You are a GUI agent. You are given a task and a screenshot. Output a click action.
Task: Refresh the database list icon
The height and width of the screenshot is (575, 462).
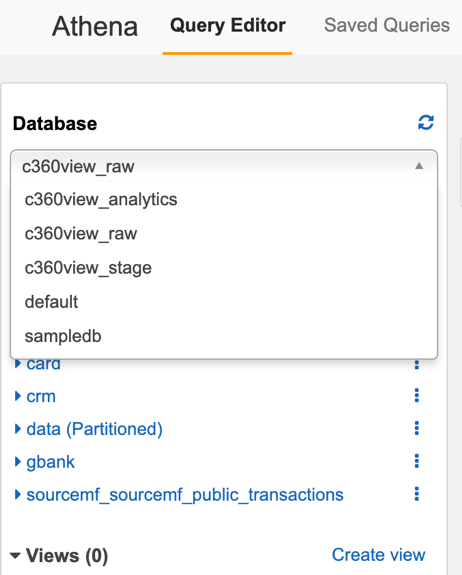coord(426,123)
